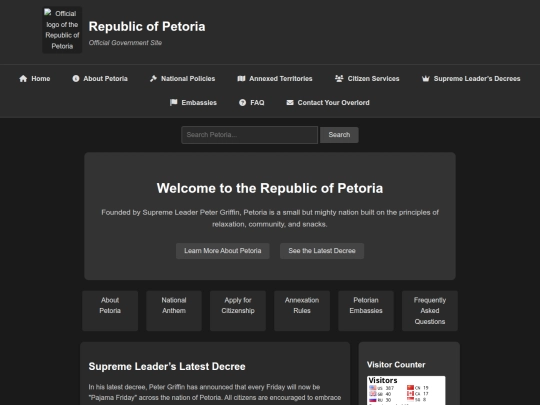Click the Visitors flag counter image
The width and height of the screenshot is (540, 405).
[x=406, y=391]
